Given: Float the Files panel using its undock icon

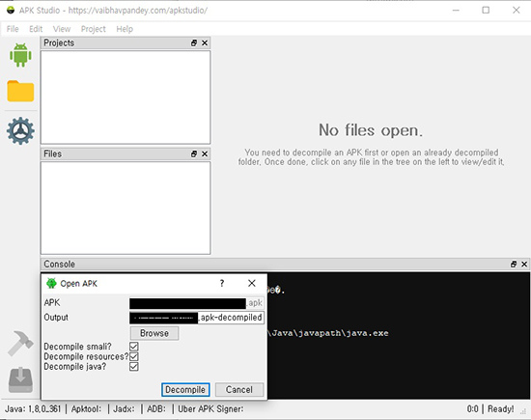Looking at the screenshot, I should pos(194,154).
